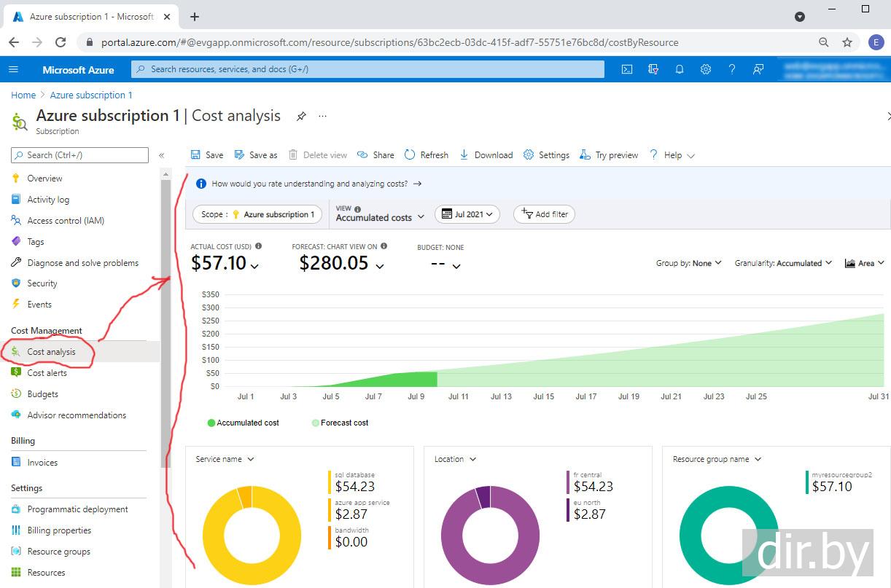
Task: Select Budgets in the sidebar
Action: pyautogui.click(x=42, y=394)
